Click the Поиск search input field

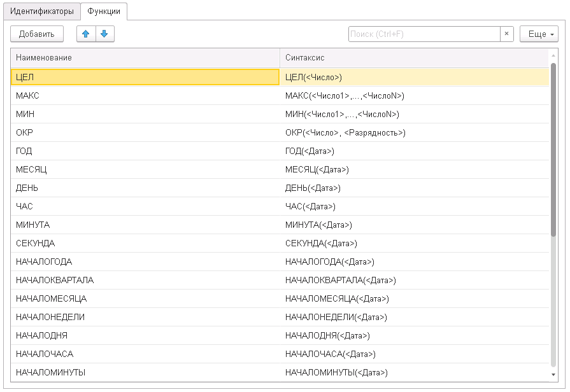point(424,34)
